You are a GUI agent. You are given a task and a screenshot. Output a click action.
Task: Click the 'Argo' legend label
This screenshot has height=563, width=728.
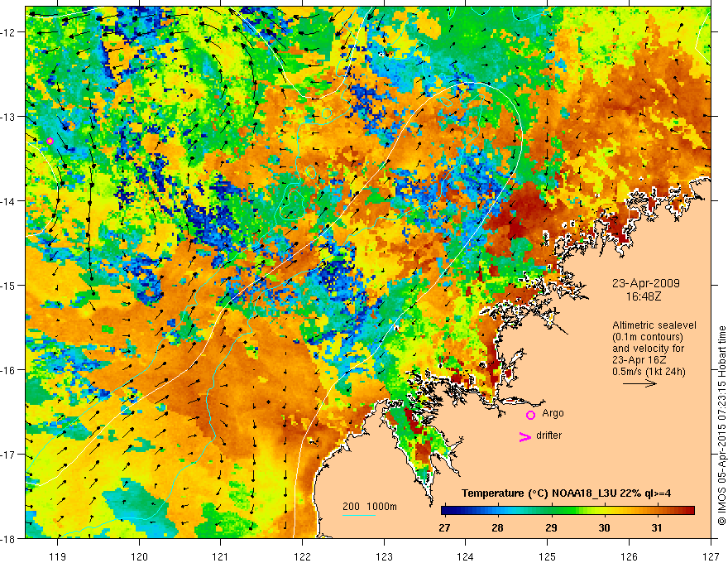(553, 413)
